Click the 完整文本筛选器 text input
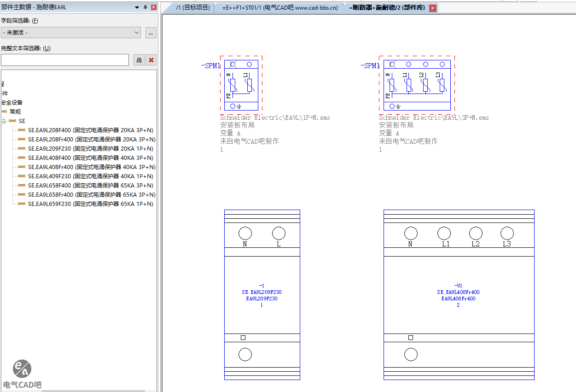The height and width of the screenshot is (392, 576). coord(65,60)
